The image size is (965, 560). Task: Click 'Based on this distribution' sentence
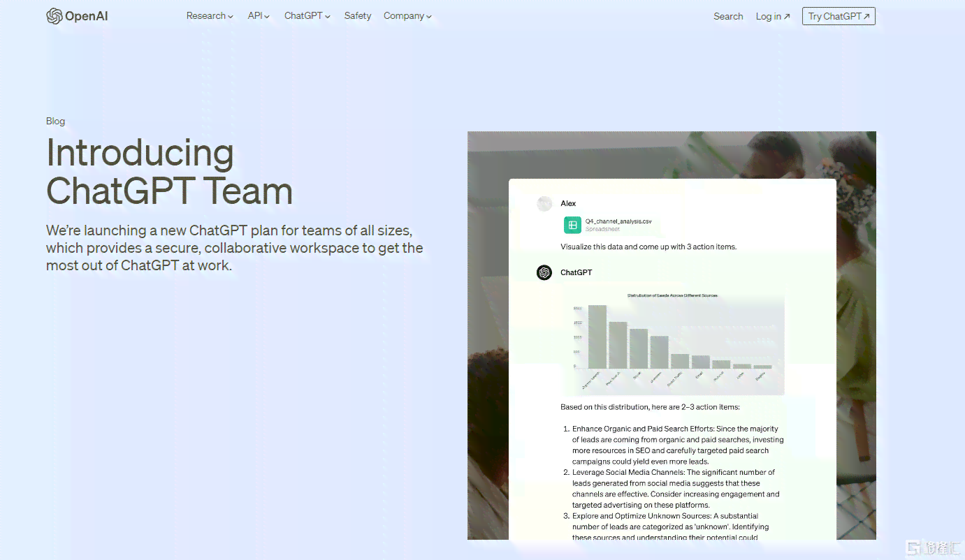tap(650, 407)
